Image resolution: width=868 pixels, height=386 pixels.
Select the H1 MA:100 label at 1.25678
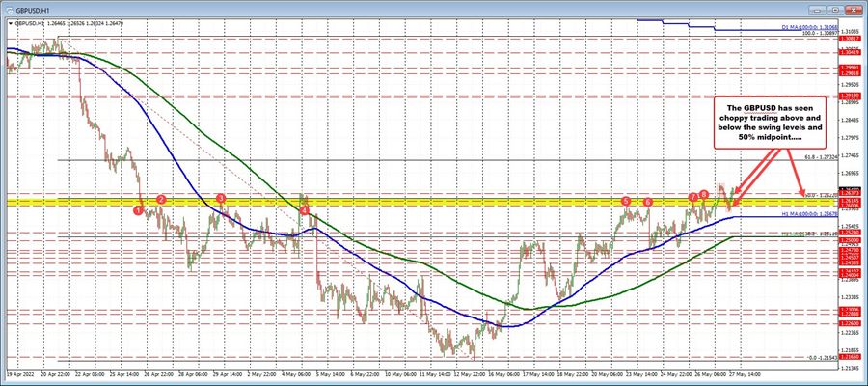pyautogui.click(x=810, y=214)
